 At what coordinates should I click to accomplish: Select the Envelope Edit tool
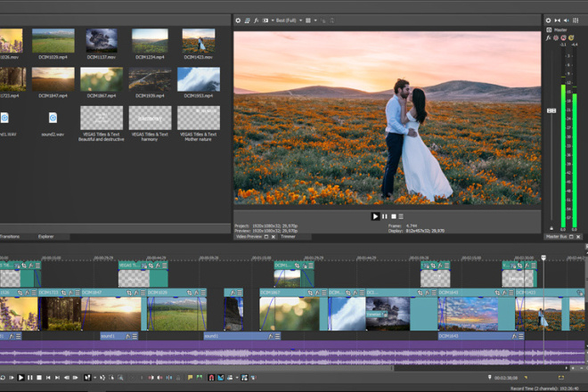pyautogui.click(x=102, y=378)
